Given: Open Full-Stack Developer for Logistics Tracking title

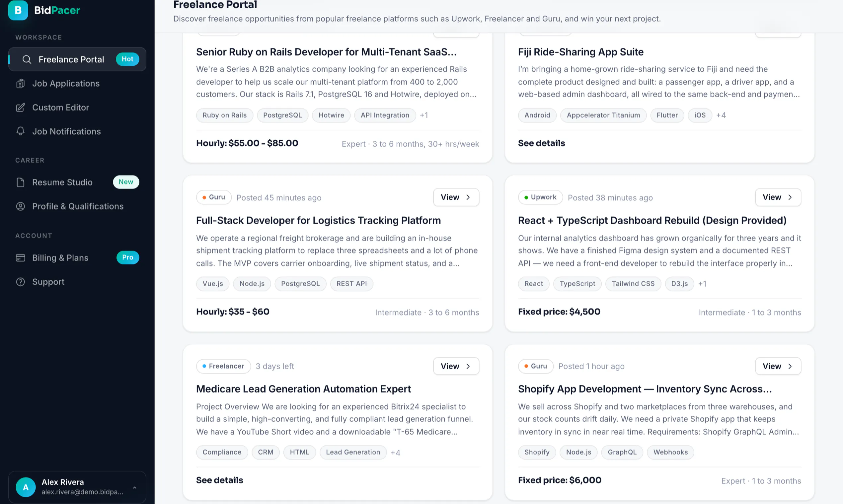Looking at the screenshot, I should point(318,221).
